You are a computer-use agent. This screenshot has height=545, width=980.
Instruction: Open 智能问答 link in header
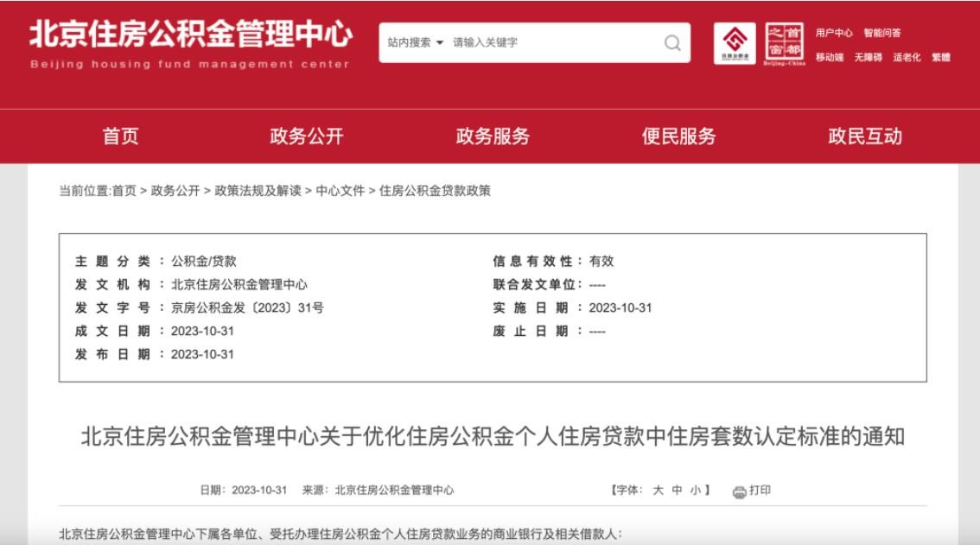coord(881,33)
